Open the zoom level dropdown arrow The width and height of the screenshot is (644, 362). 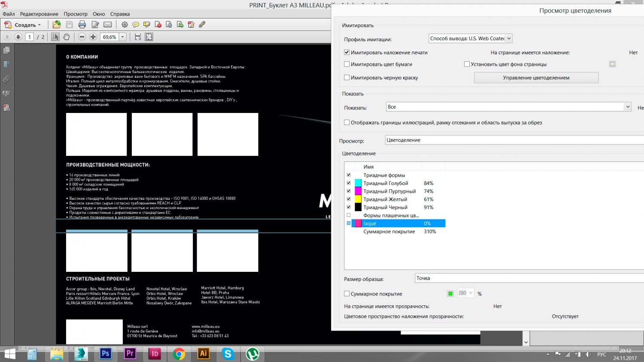(122, 37)
